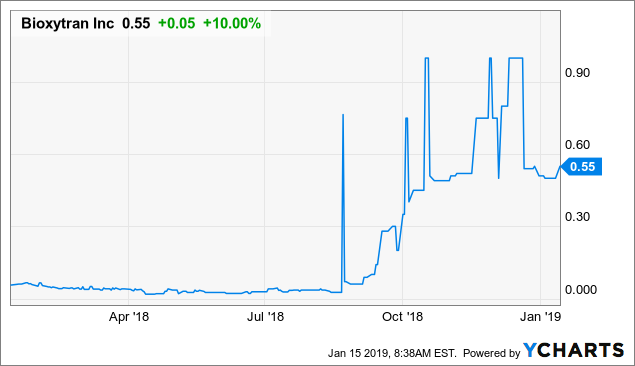Click the 0.90 y-axis label

pos(577,73)
